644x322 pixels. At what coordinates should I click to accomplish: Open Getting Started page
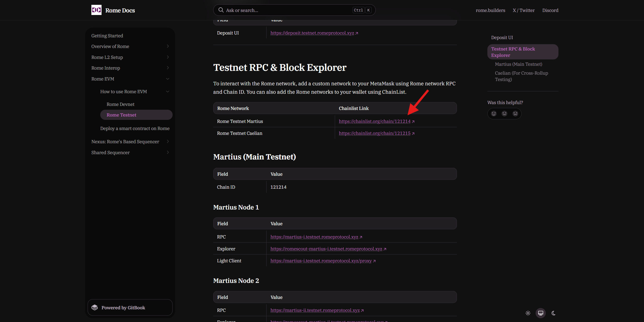(107, 36)
